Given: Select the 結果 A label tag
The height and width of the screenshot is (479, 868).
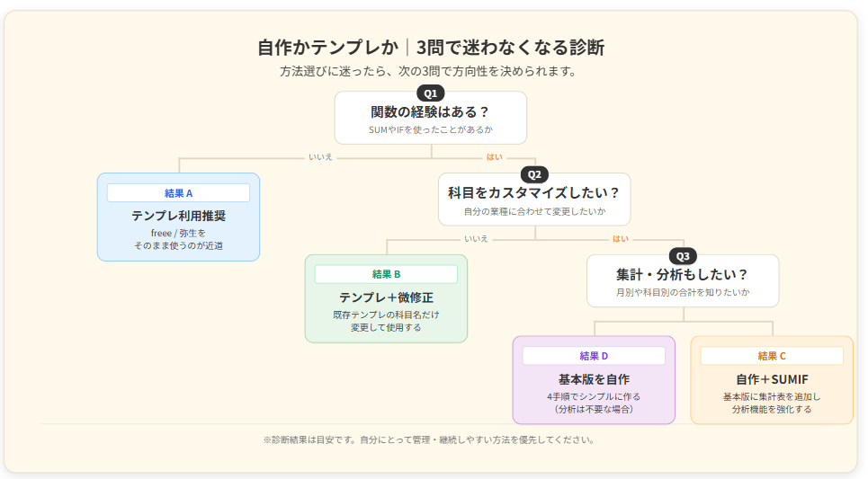Looking at the screenshot, I should coord(178,193).
